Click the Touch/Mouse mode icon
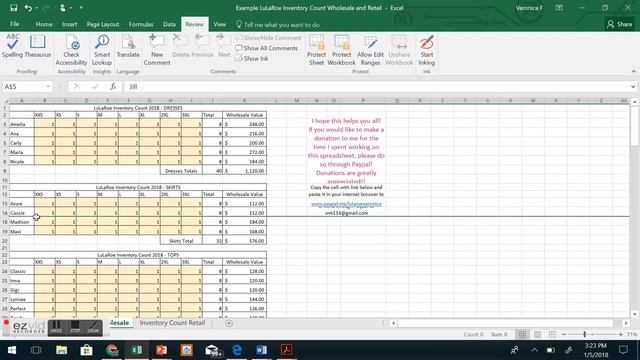The image size is (640, 360). (62, 8)
